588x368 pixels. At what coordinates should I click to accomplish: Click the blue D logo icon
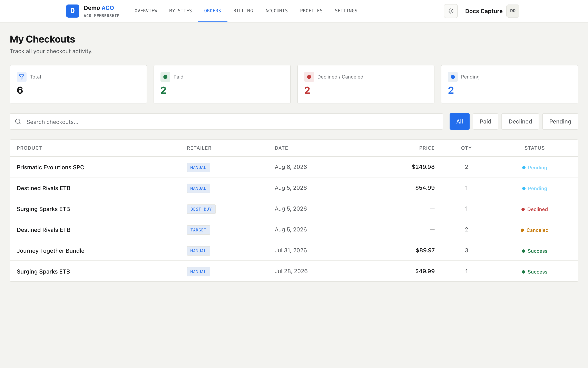coord(72,11)
